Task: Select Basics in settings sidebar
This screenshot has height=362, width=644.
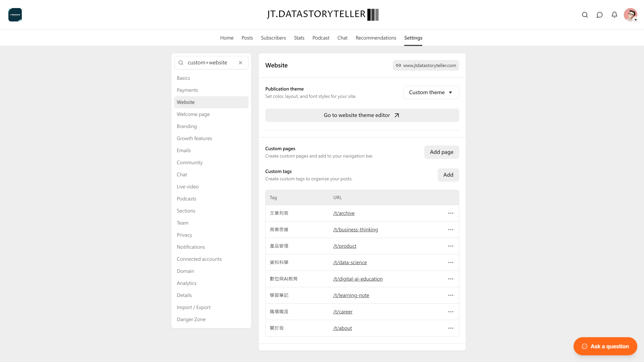Action: click(x=211, y=78)
